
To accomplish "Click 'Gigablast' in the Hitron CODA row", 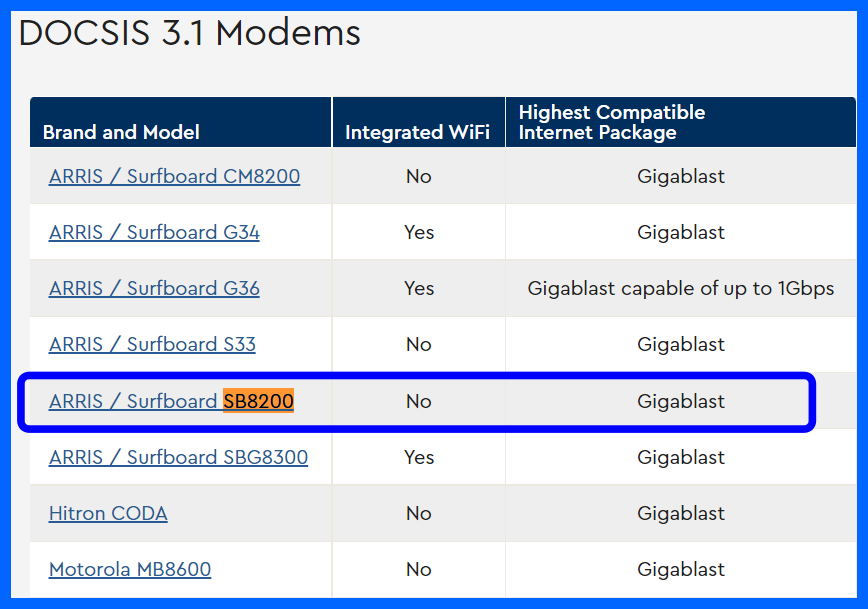I will [x=681, y=514].
